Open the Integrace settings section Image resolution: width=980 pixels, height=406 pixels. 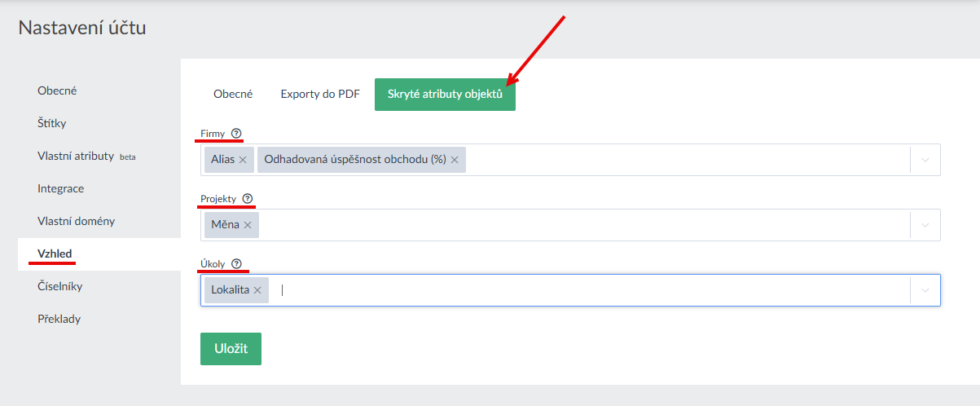tap(60, 188)
